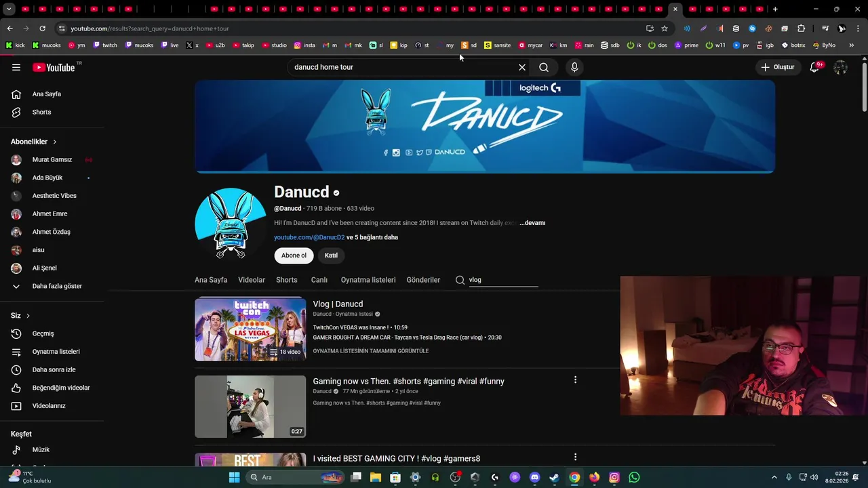Open a new browser tab
868x488 pixels.
click(x=775, y=9)
